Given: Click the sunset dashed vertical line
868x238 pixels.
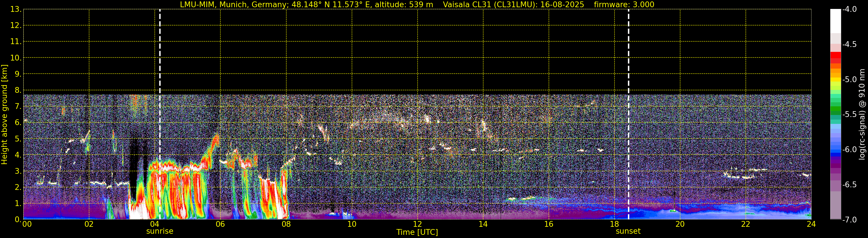Looking at the screenshot, I should coord(628,50).
